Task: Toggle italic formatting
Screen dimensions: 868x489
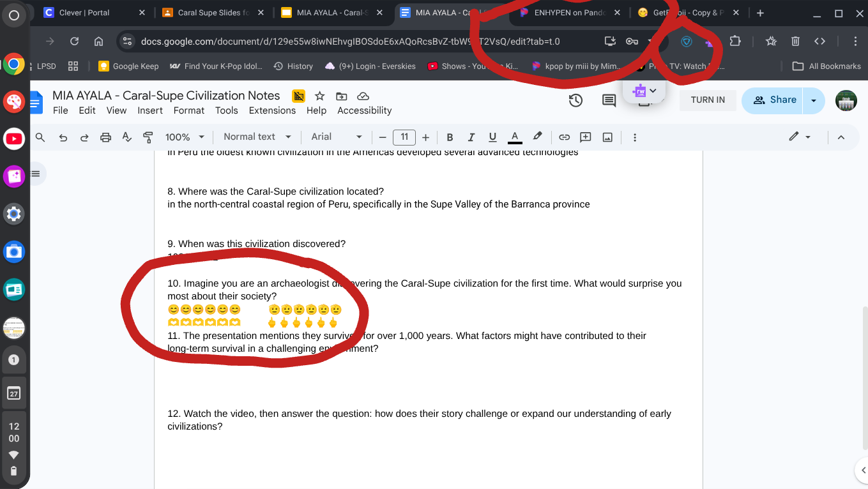Action: click(471, 137)
